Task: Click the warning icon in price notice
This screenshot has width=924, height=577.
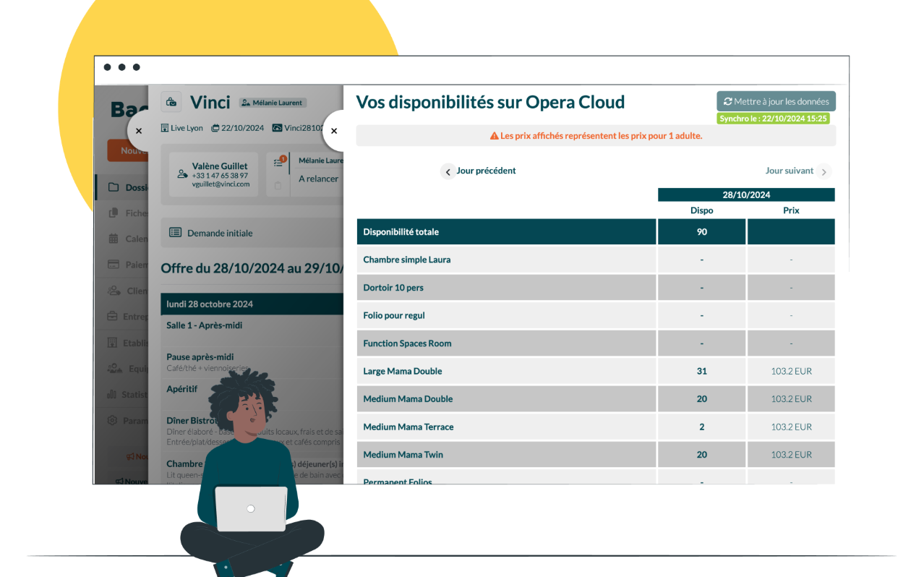Action: tap(495, 136)
